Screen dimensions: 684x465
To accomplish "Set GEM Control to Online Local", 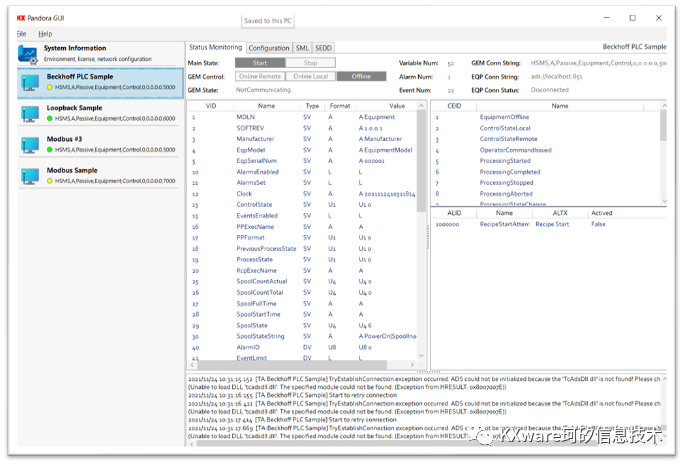I will 311,76.
